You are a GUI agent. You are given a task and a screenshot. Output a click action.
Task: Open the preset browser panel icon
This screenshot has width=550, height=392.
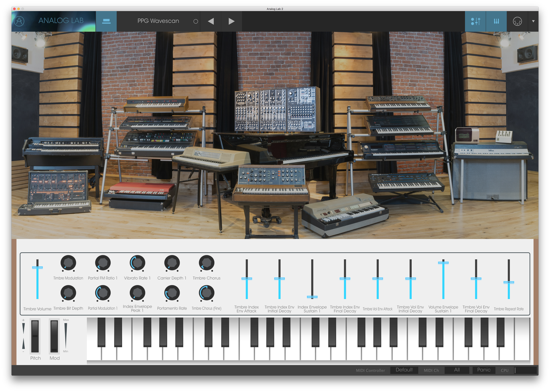[x=106, y=21]
